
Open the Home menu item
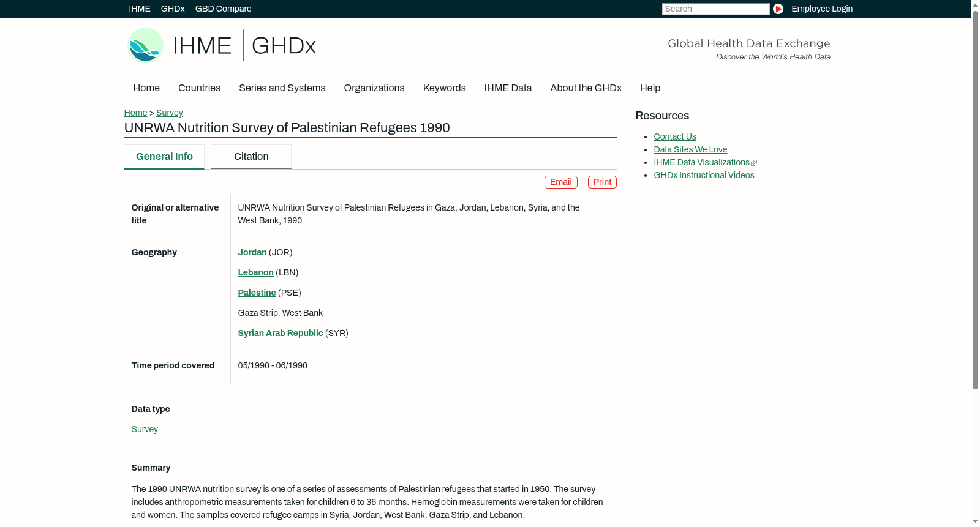146,88
